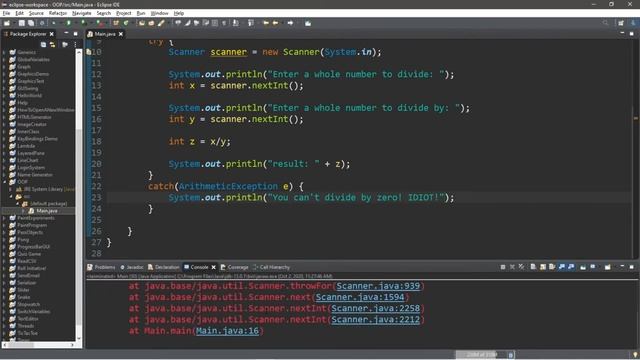Click Remove Launch X icon in Console toolbar
Viewport: 640px width, 360px height.
pyautogui.click(x=512, y=267)
